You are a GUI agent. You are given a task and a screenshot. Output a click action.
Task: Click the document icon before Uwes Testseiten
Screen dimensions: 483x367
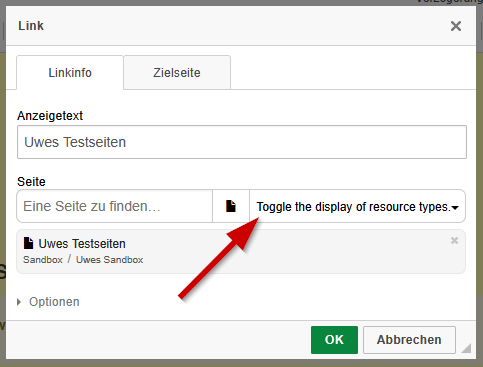(x=29, y=243)
